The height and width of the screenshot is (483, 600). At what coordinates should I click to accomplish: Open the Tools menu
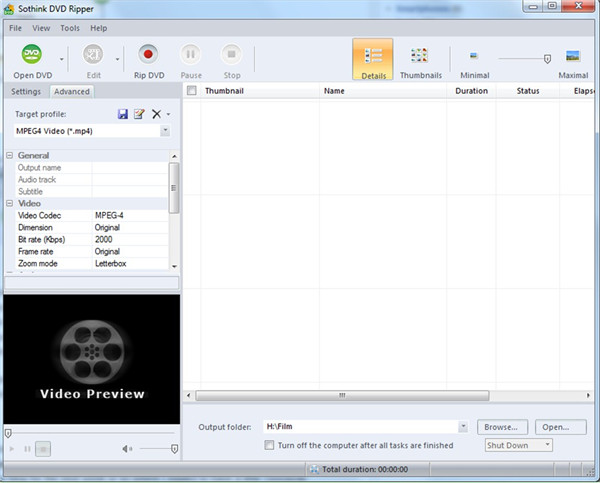tap(70, 28)
